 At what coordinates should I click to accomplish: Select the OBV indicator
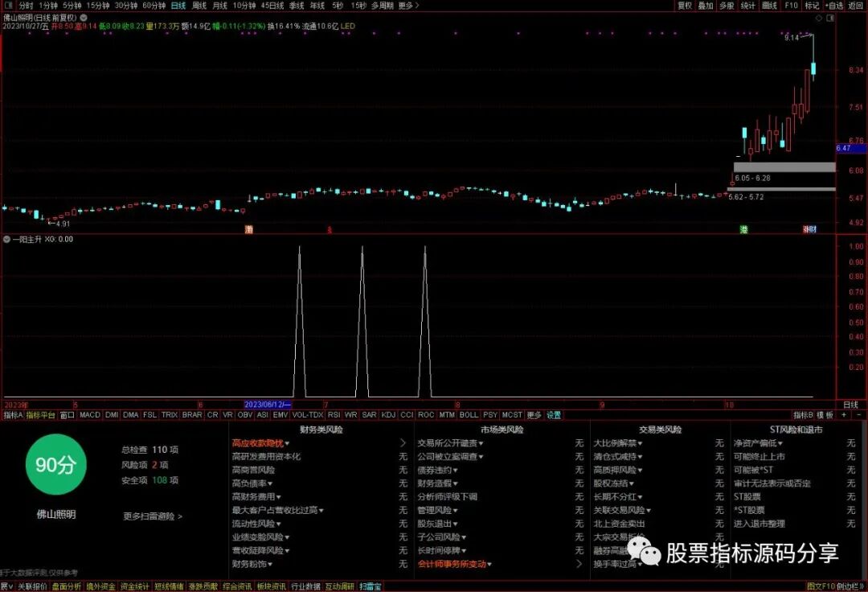pyautogui.click(x=244, y=415)
